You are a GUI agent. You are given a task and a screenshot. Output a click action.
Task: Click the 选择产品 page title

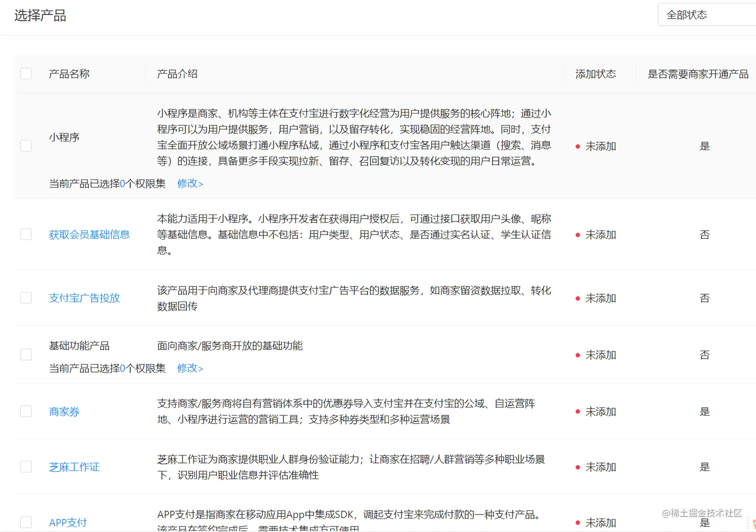[x=40, y=15]
